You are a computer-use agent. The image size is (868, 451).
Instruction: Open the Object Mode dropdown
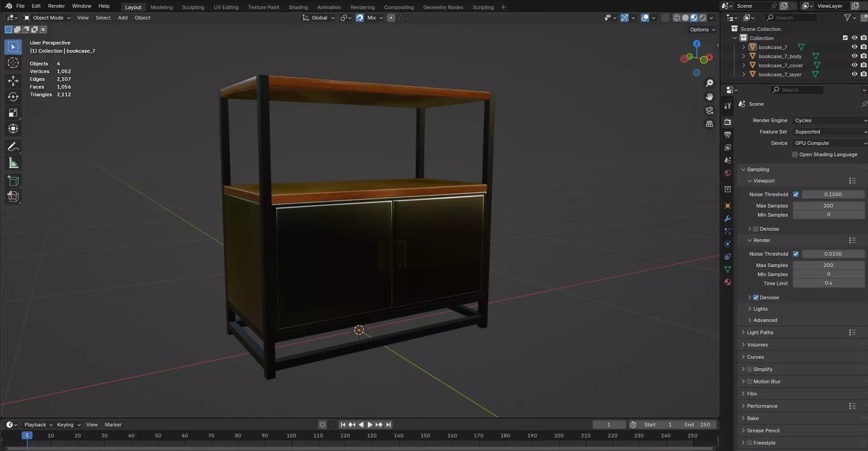pyautogui.click(x=47, y=18)
